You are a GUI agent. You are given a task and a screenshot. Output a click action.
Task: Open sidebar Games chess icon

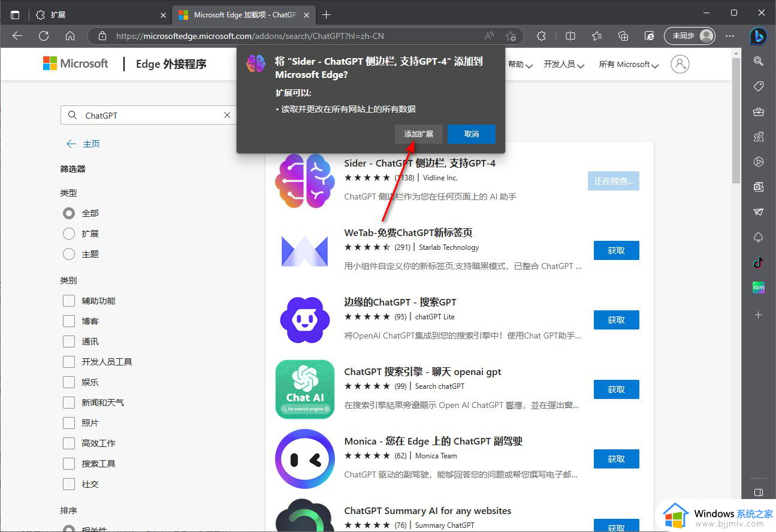click(758, 137)
